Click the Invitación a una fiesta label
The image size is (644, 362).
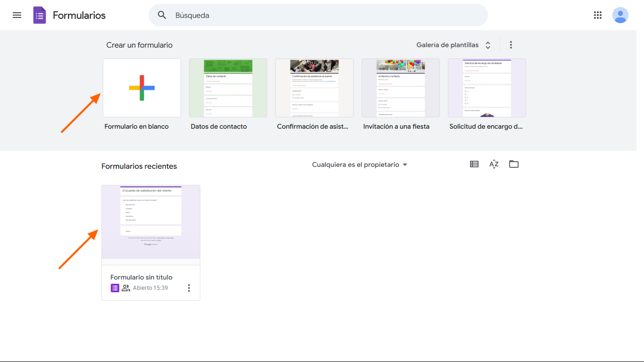tap(396, 126)
